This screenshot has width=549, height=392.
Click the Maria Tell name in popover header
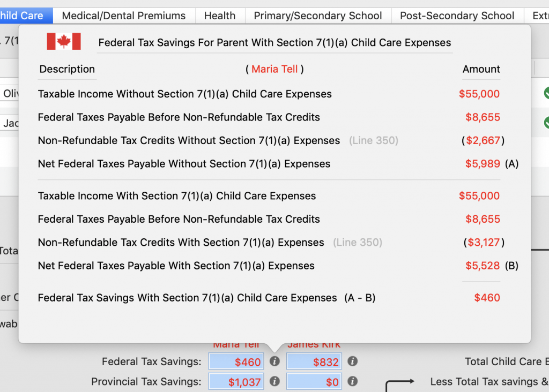[274, 69]
